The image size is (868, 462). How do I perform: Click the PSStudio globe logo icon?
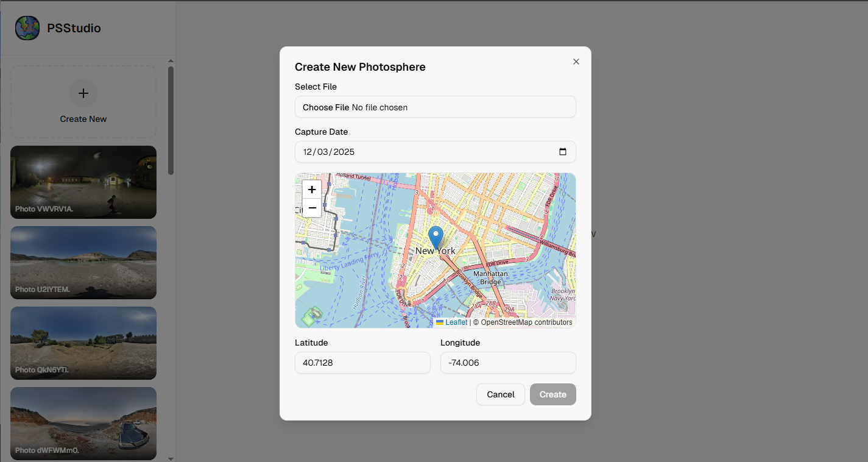pos(27,28)
